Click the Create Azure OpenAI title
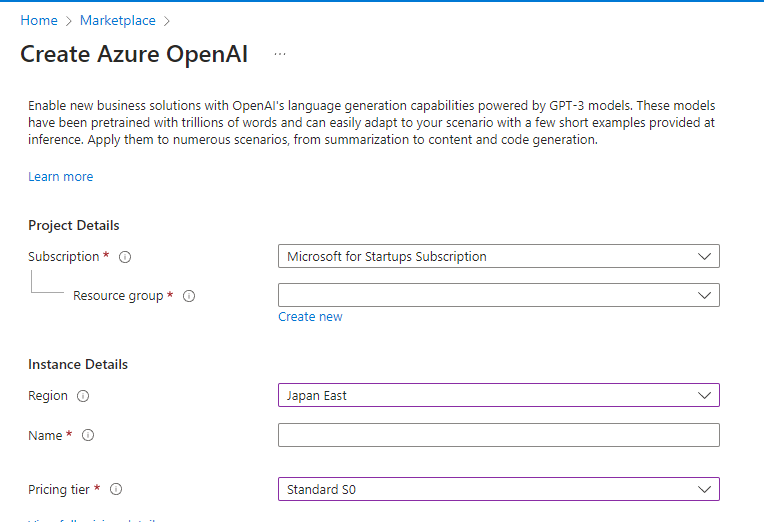The image size is (764, 522). [x=134, y=54]
